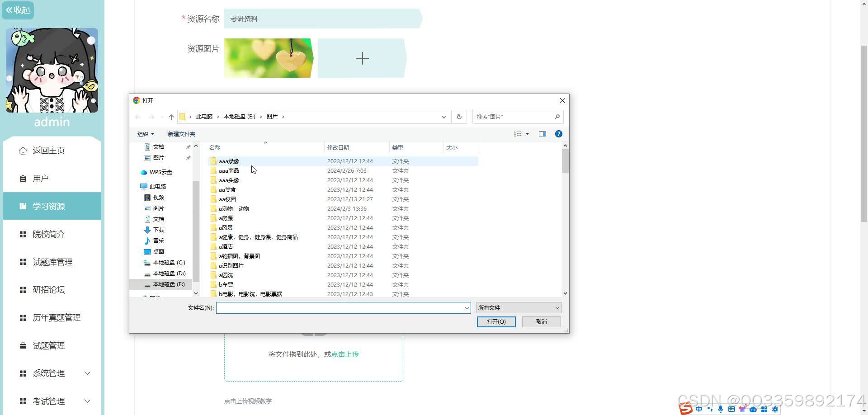Select the a房源 folder
Viewport: 868px width, 415px height.
tap(344, 218)
